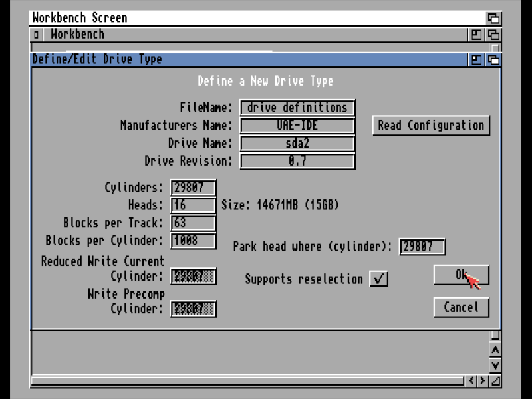This screenshot has width=532, height=399.
Task: Confirm the drive type with Ok
Action: tap(461, 275)
